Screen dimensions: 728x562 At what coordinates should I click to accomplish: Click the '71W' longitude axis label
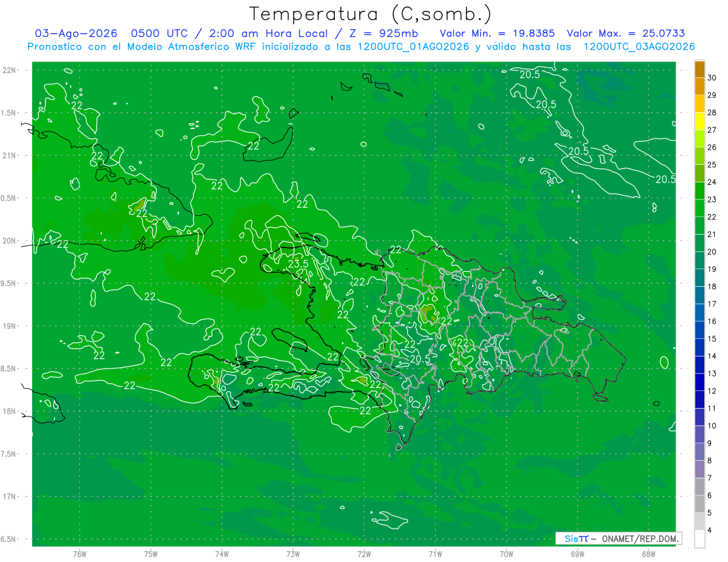click(435, 554)
